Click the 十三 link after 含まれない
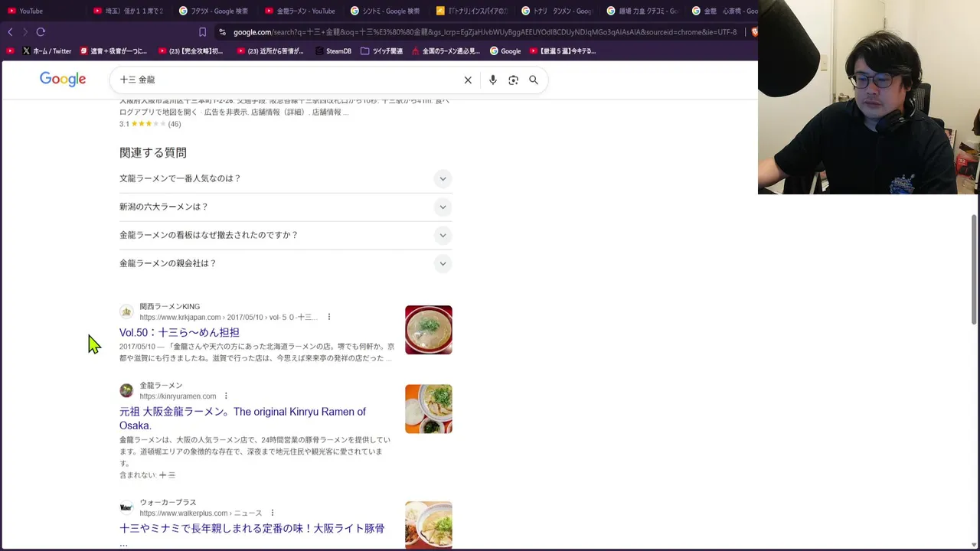The width and height of the screenshot is (980, 551). (167, 475)
